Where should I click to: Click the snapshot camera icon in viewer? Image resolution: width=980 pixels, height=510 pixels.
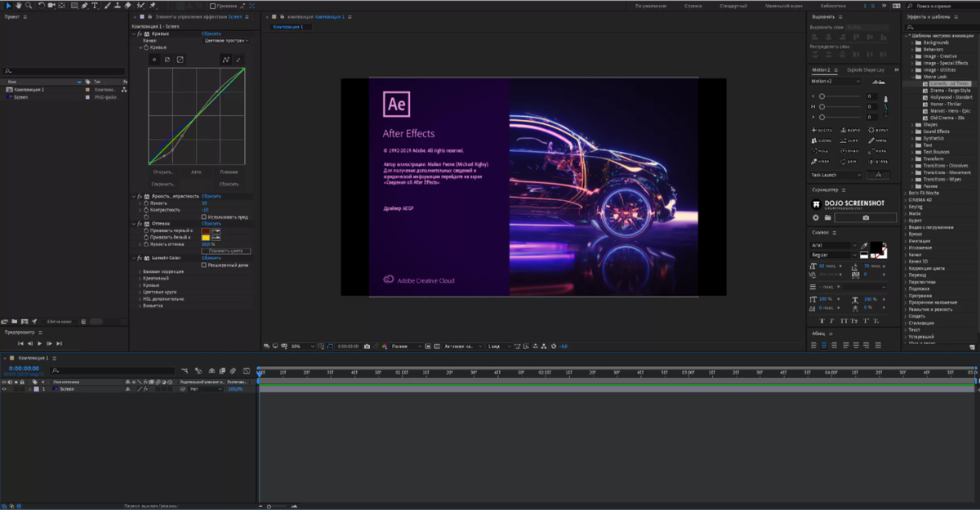click(367, 347)
